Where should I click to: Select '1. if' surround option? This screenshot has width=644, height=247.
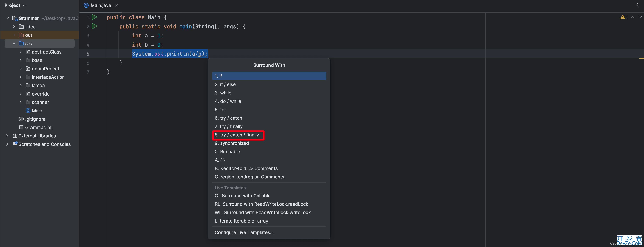coord(269,76)
